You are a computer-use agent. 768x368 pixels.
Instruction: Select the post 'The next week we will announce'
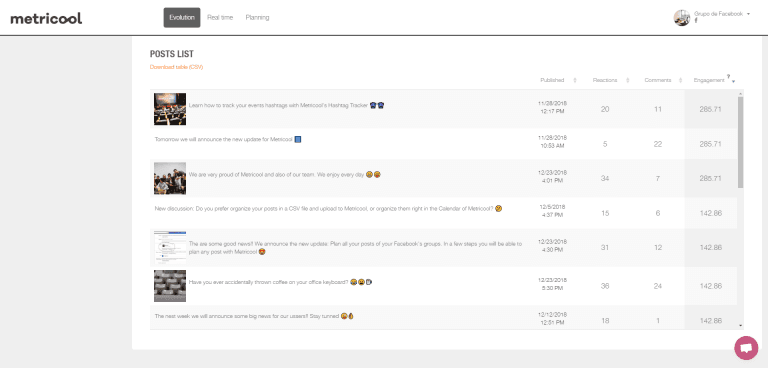(254, 317)
